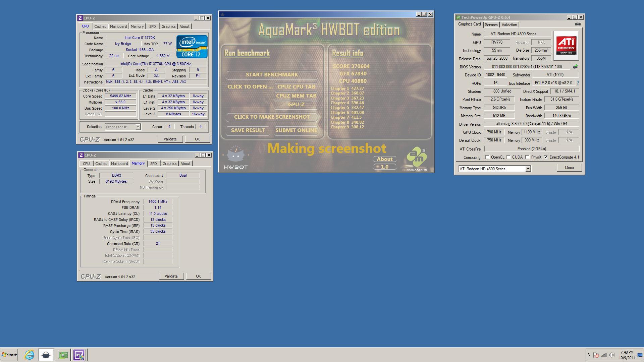Click the GPU-Z title bar icon
The height and width of the screenshot is (362, 644).
pyautogui.click(x=458, y=17)
